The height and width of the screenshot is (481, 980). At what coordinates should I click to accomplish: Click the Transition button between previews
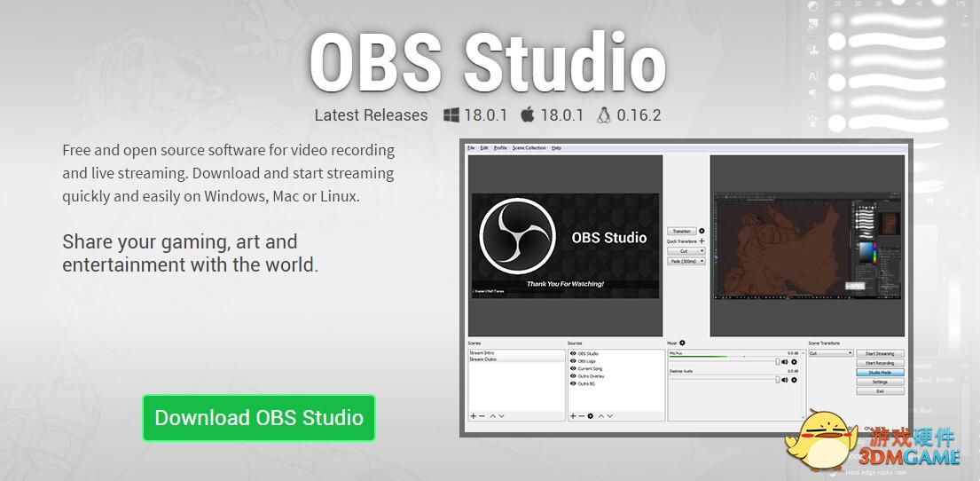(x=681, y=231)
